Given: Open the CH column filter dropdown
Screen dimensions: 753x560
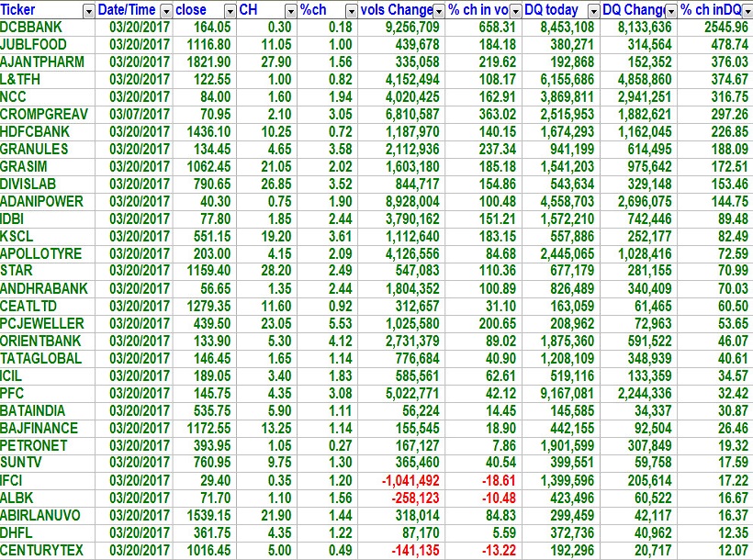Looking at the screenshot, I should point(290,11).
